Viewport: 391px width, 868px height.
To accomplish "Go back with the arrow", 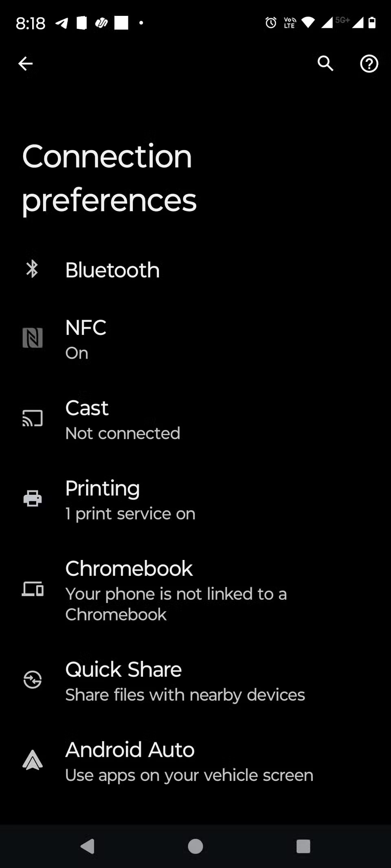I will tap(25, 64).
